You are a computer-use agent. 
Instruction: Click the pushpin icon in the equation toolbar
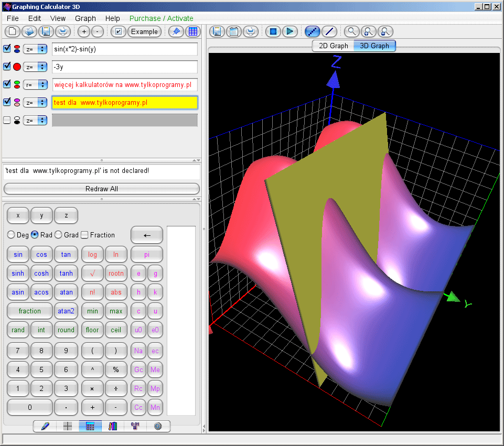point(176,31)
